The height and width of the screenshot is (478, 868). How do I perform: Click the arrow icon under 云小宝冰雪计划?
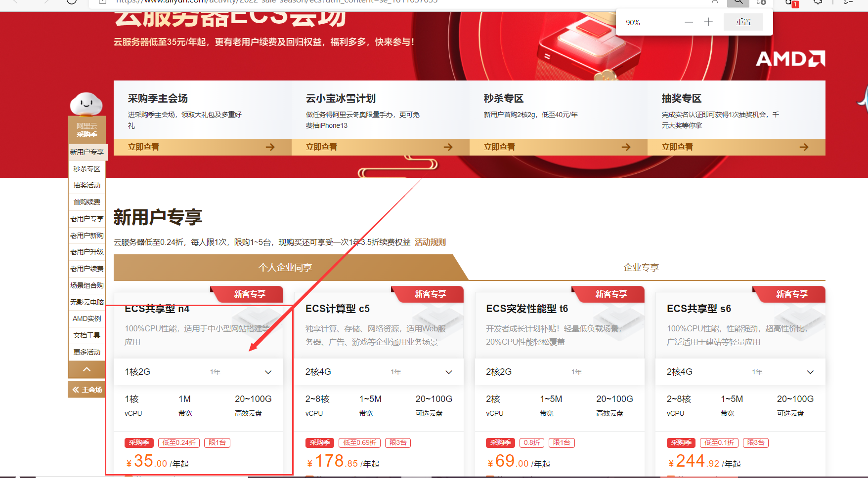pyautogui.click(x=448, y=147)
